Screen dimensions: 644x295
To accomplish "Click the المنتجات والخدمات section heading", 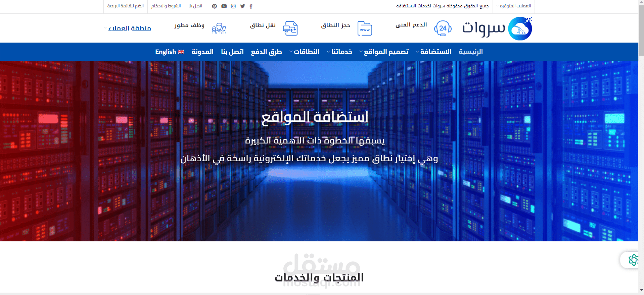I will (319, 278).
